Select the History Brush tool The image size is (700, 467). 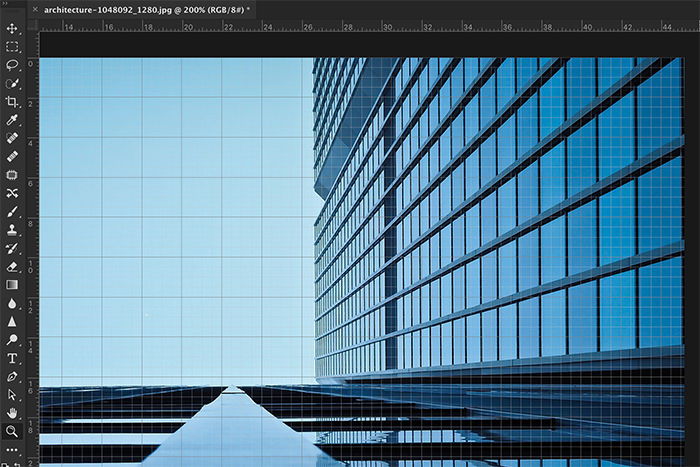[12, 248]
